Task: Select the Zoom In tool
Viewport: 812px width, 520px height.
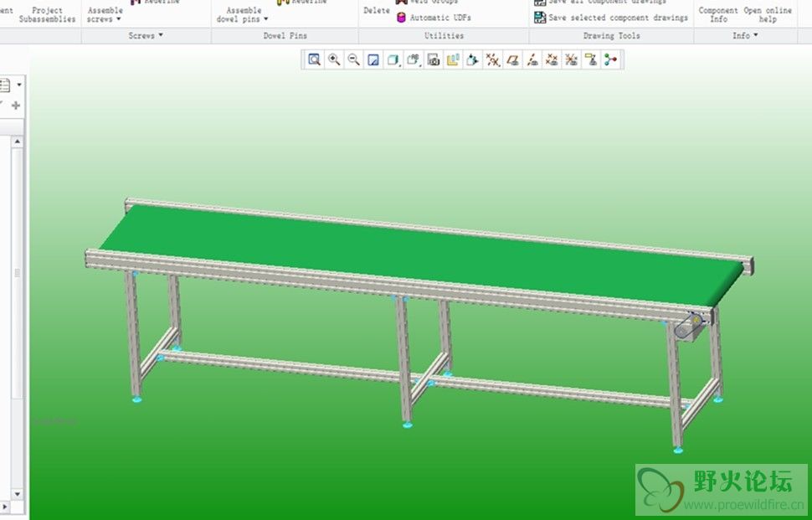Action: point(334,59)
